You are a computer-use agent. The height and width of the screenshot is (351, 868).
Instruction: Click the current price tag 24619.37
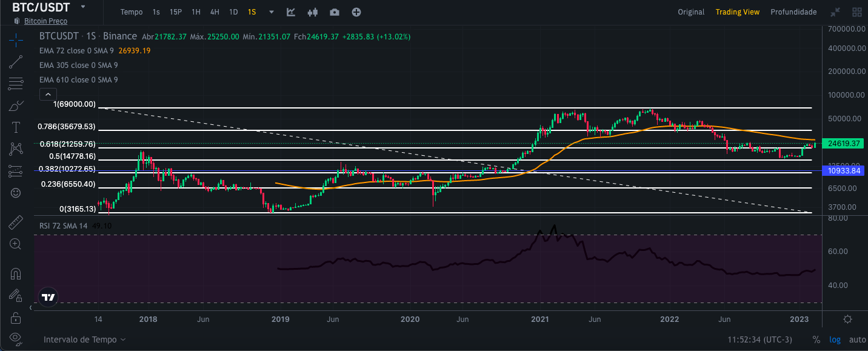[x=844, y=144]
